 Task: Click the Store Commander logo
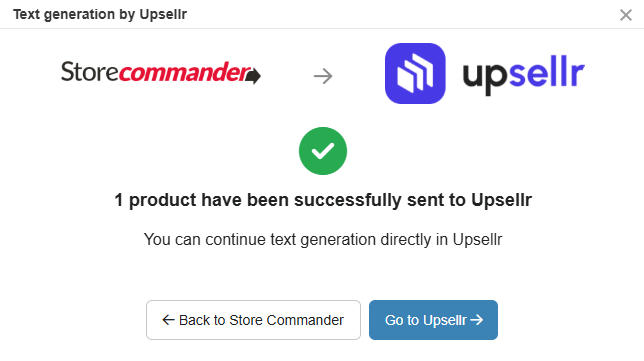click(161, 72)
